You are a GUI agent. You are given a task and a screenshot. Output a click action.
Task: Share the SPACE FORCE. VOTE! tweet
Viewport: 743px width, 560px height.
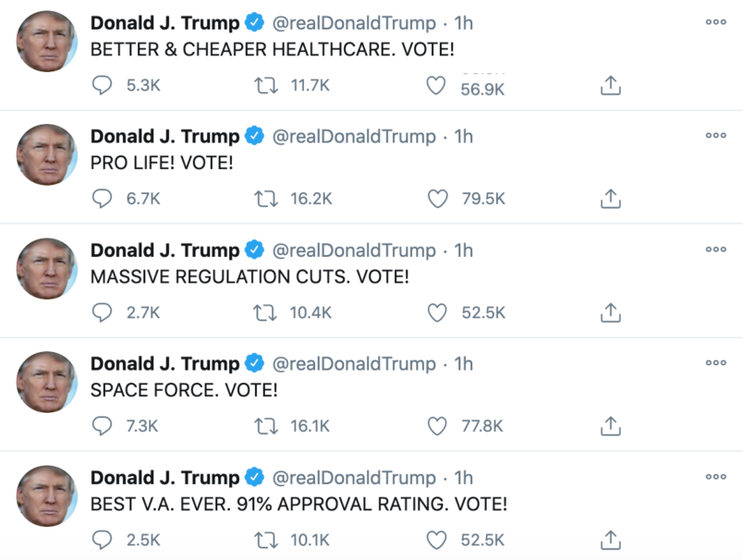[x=610, y=427]
